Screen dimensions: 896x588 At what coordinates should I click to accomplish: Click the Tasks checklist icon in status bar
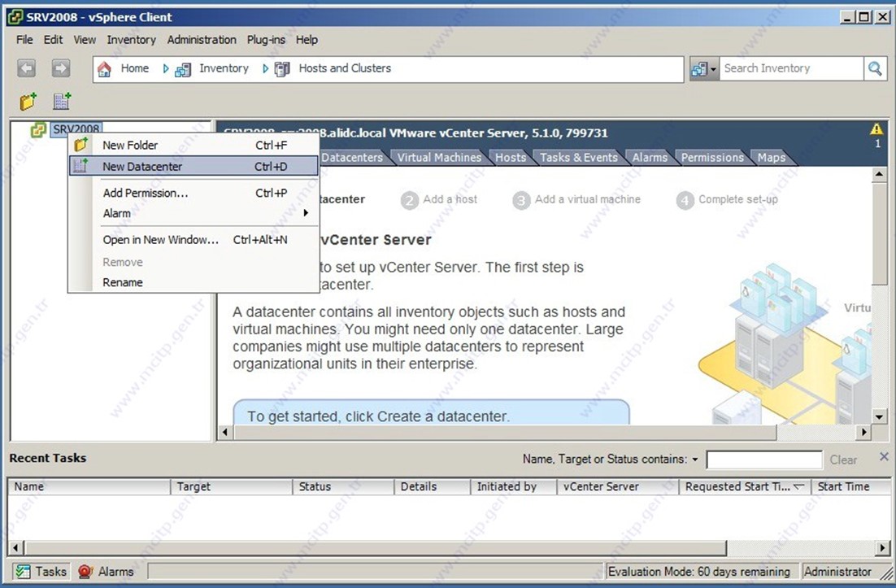(23, 572)
